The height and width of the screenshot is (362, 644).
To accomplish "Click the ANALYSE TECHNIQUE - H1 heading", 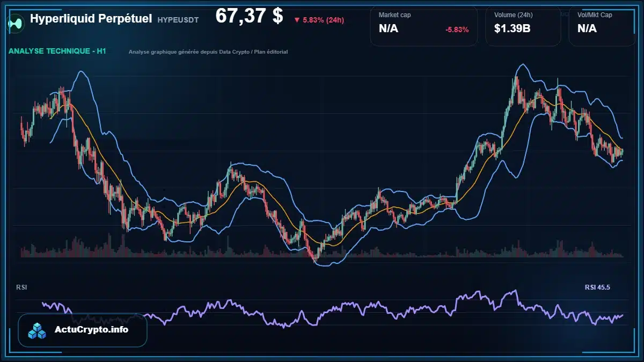I will coord(57,51).
